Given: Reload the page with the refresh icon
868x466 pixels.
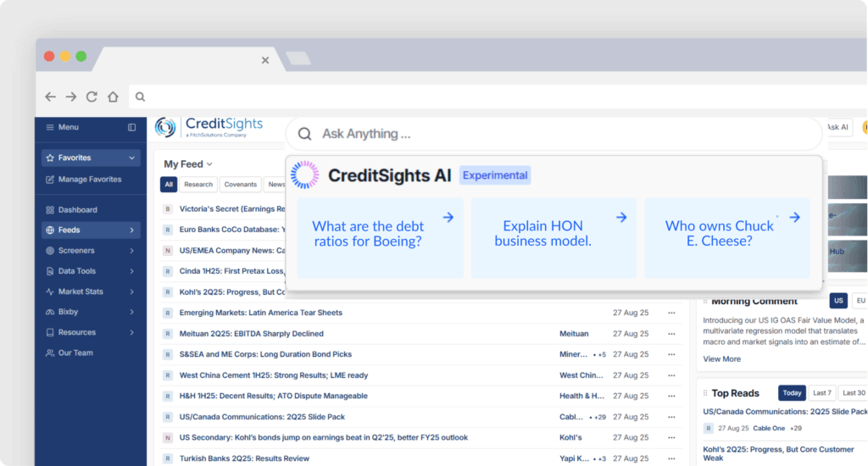Looking at the screenshot, I should [92, 97].
